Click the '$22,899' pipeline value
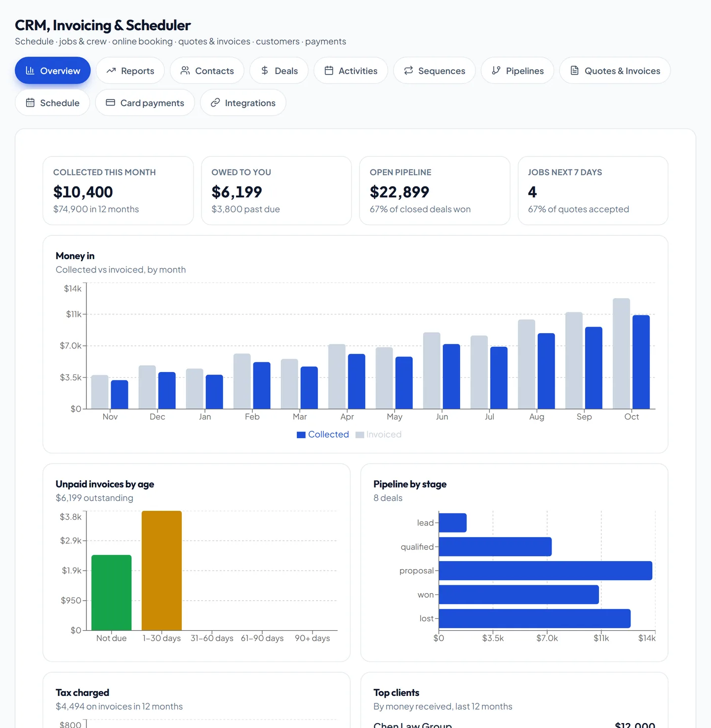711x728 pixels. (x=399, y=192)
